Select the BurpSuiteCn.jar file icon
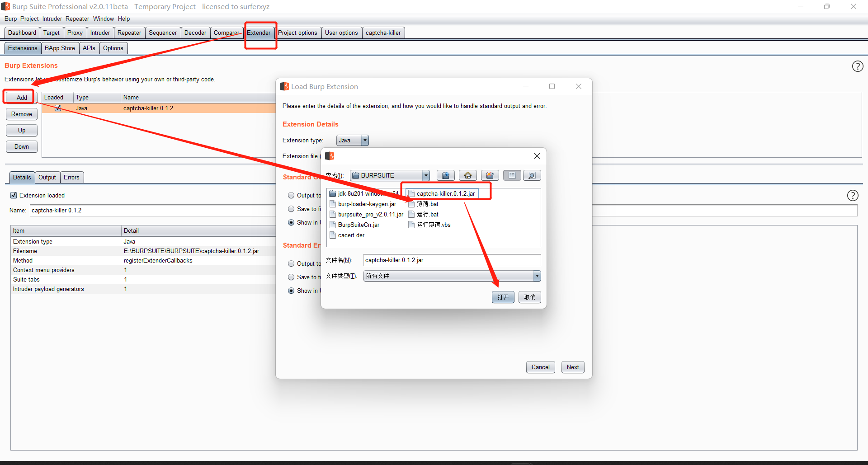 pyautogui.click(x=333, y=225)
